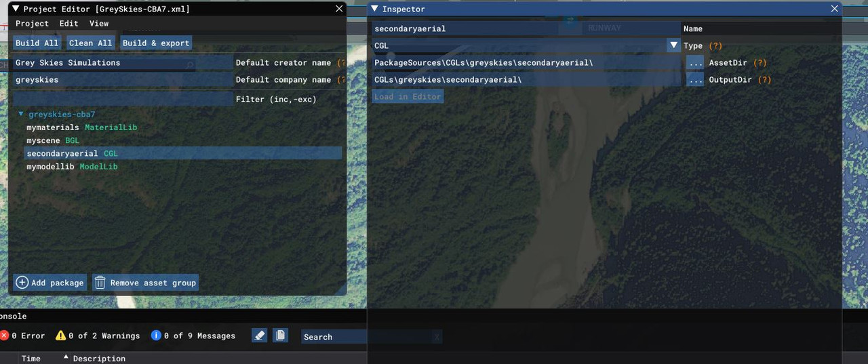
Task: Open the View menu
Action: coord(99,24)
